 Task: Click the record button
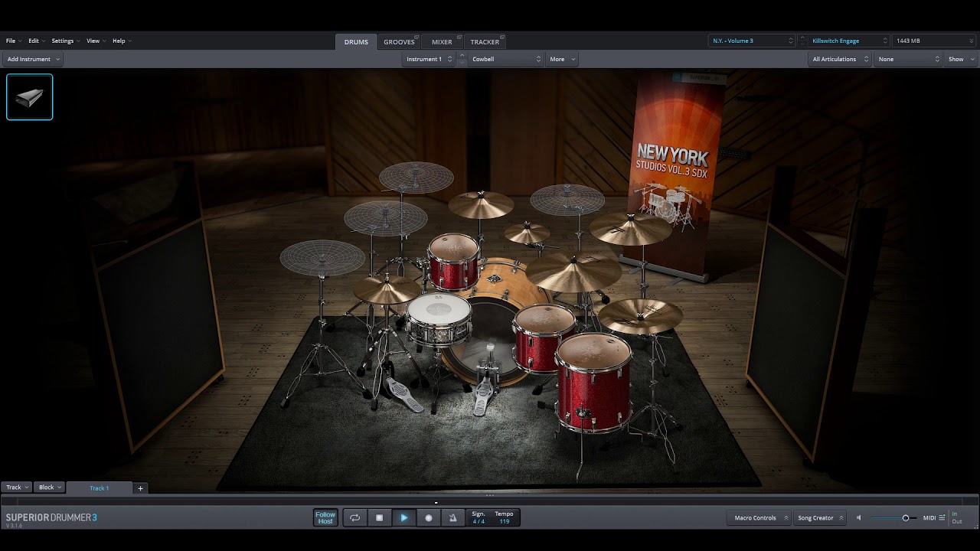click(x=429, y=518)
